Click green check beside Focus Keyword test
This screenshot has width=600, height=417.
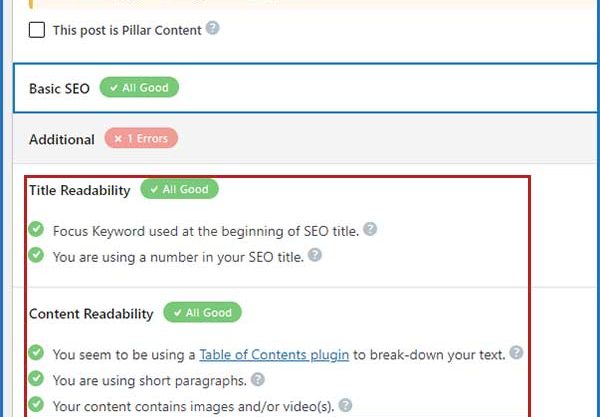tap(36, 229)
